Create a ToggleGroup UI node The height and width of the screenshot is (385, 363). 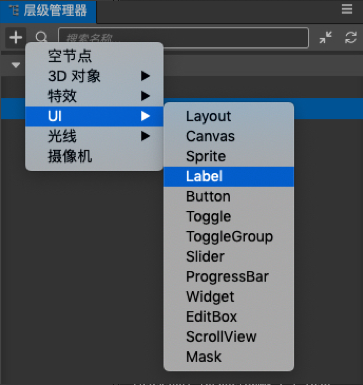tap(229, 237)
